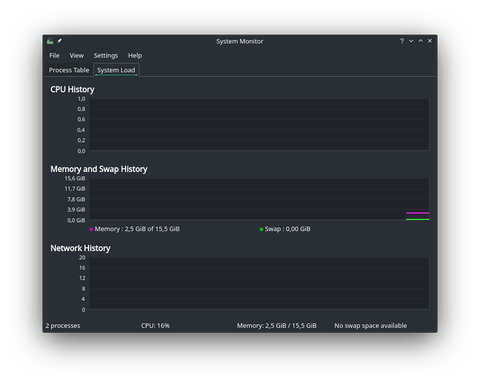Screen dimensions: 480x383
Task: Switch to the Process Table tab
Action: 69,70
